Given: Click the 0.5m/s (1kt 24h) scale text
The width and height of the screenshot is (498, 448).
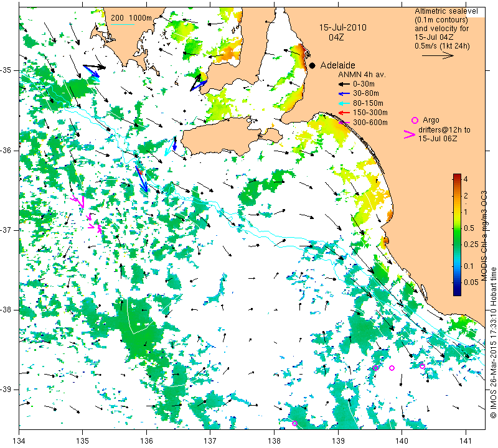Looking at the screenshot, I should [x=442, y=46].
